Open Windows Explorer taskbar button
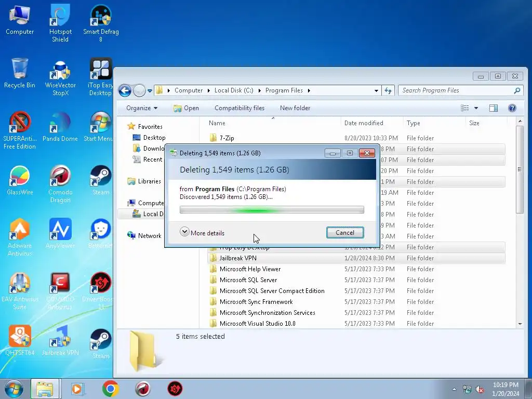This screenshot has height=399, width=532. click(x=45, y=389)
